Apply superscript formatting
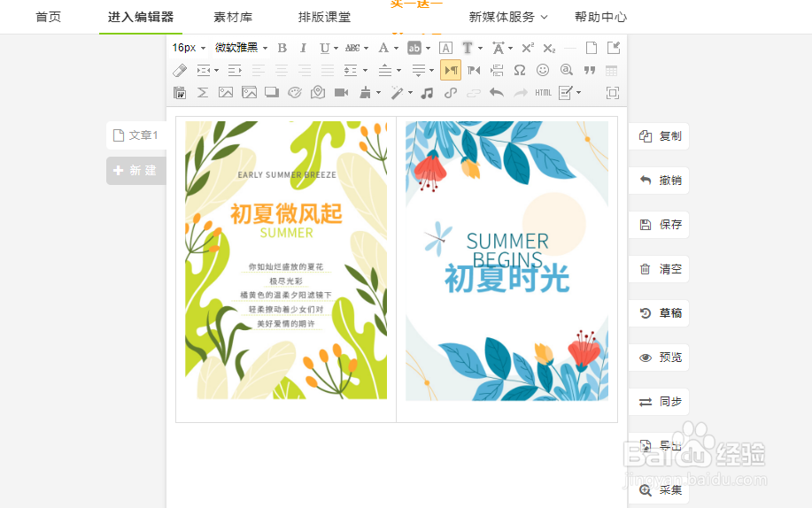Image resolution: width=812 pixels, height=508 pixels. pyautogui.click(x=528, y=48)
